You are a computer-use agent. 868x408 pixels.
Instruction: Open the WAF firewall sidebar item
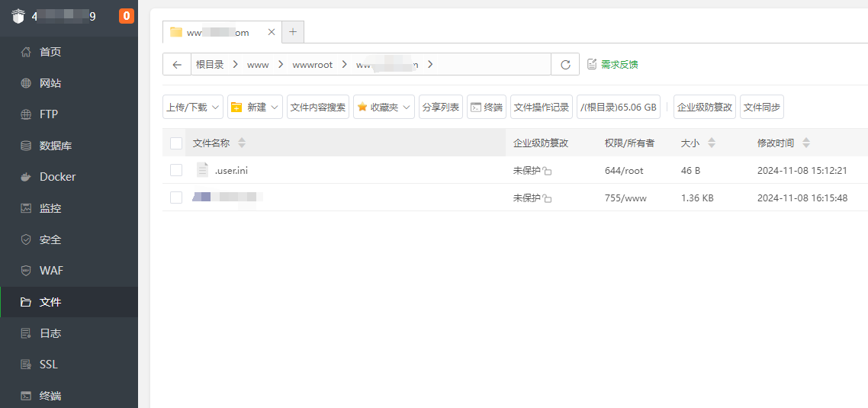[x=51, y=271]
